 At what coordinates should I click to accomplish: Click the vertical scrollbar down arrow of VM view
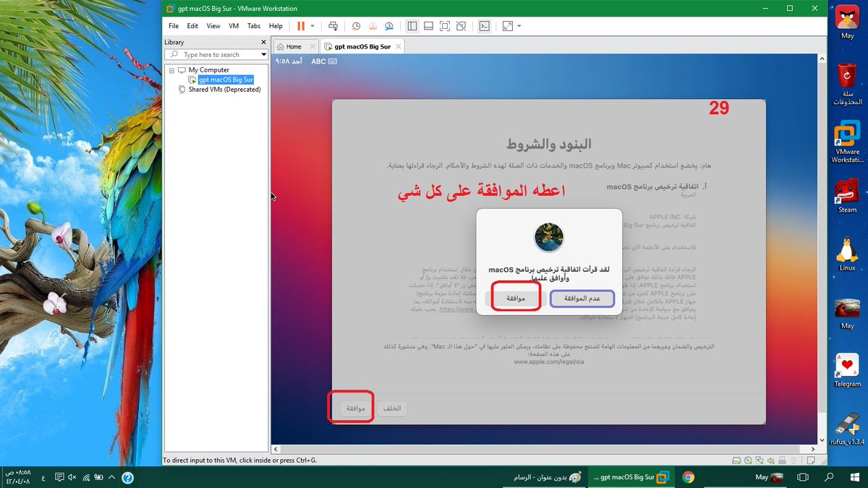point(821,440)
